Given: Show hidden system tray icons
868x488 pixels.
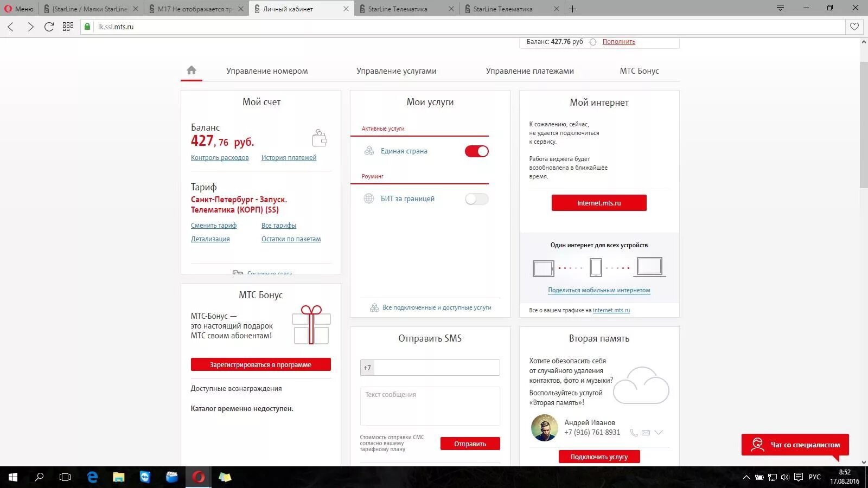Looking at the screenshot, I should (x=746, y=477).
